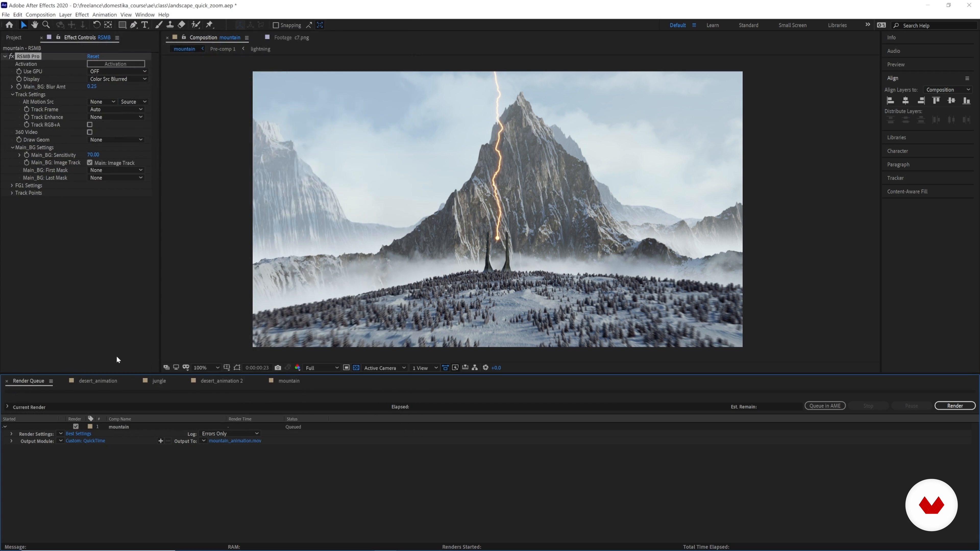Uncheck Main: Image Track checkbox
The height and width of the screenshot is (551, 980).
click(90, 163)
